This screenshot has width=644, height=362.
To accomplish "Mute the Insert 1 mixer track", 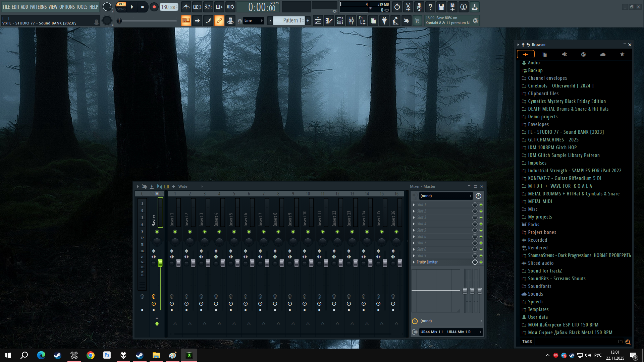I will click(x=175, y=232).
